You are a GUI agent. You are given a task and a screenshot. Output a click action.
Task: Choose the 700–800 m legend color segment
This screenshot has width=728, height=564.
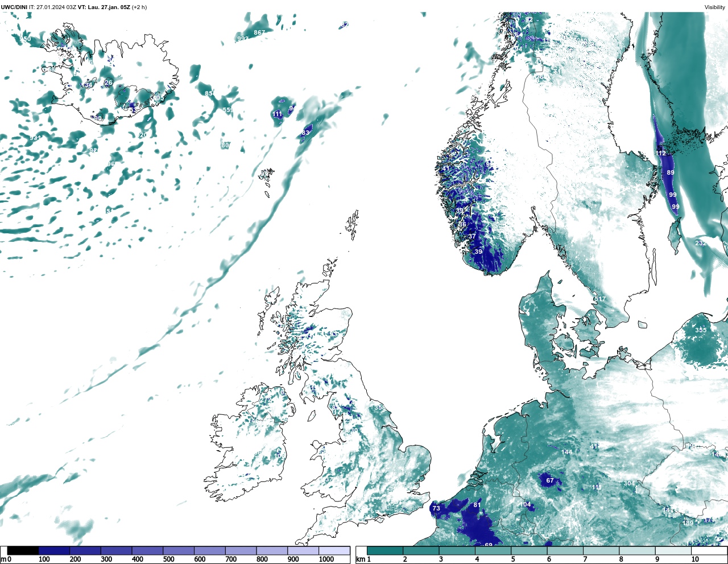click(x=241, y=551)
